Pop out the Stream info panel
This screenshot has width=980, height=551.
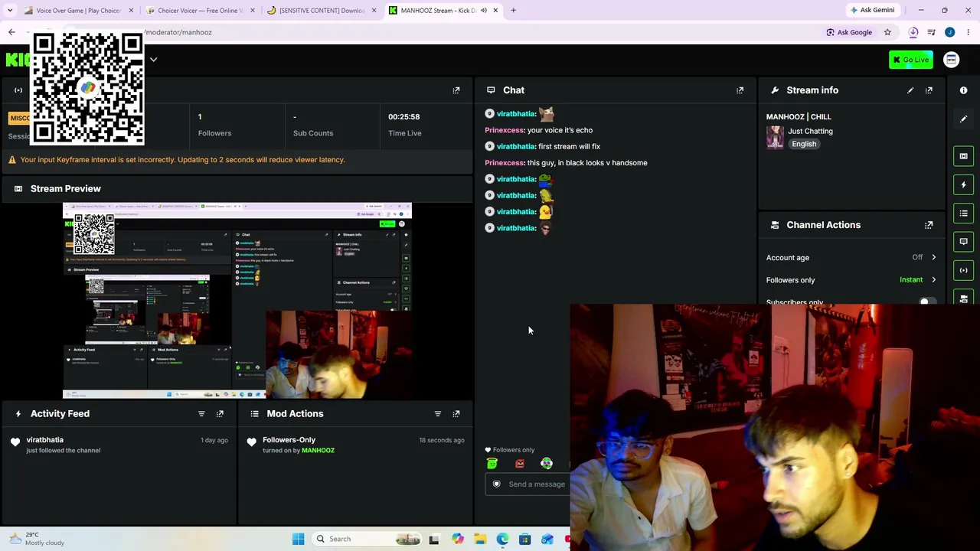click(929, 90)
